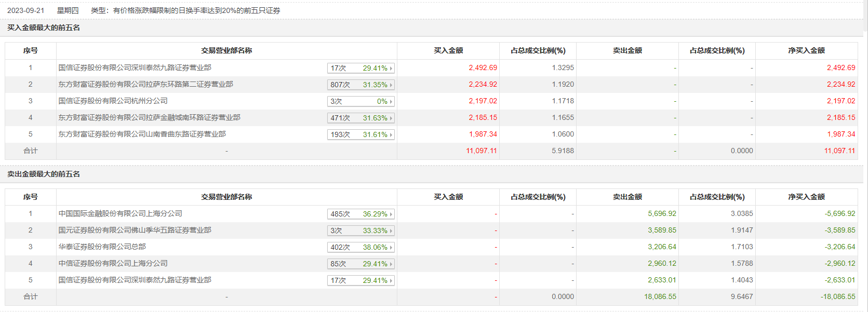Click net buy value -3,589.85
This screenshot has height=312, width=868.
pos(839,230)
